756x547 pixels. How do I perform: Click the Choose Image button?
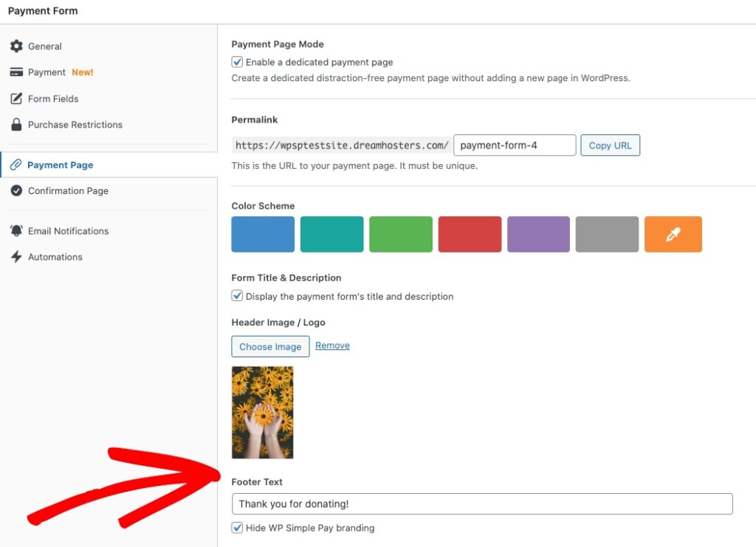point(270,346)
